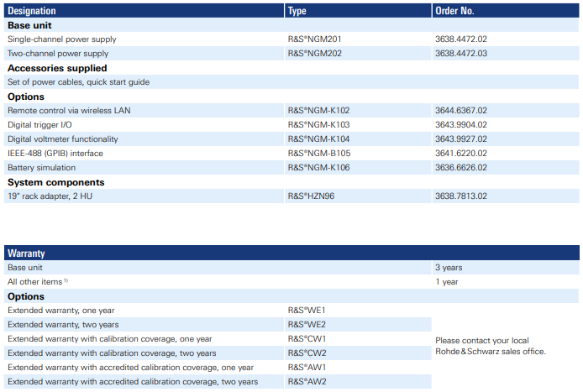The image size is (583, 392).
Task: Click Extended warranty, two years
Action: click(63, 325)
